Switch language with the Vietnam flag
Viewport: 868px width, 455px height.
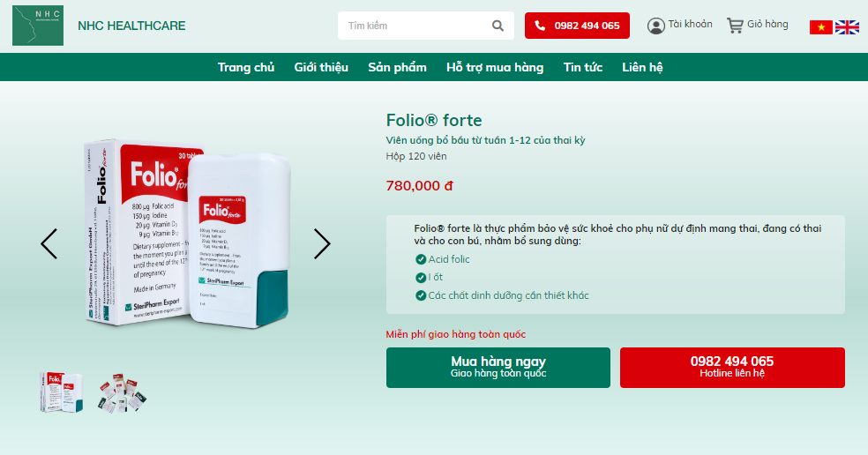point(821,27)
